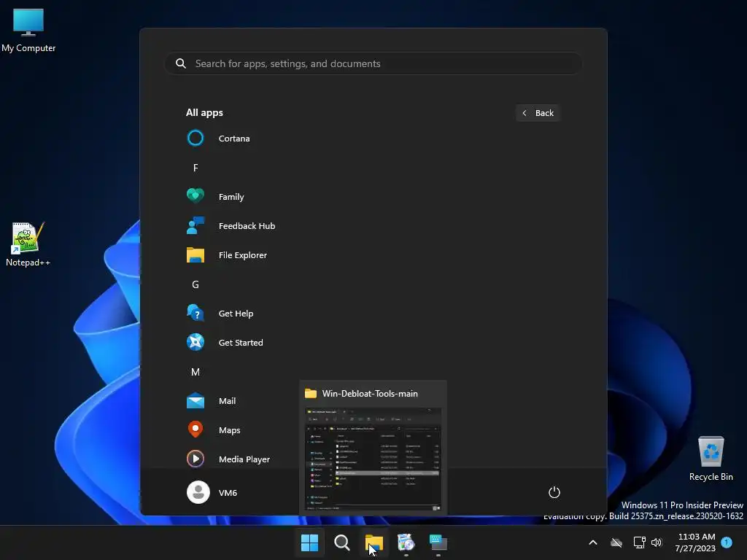Click the search box for apps and settings
Screen dimensions: 747x560
tap(373, 63)
